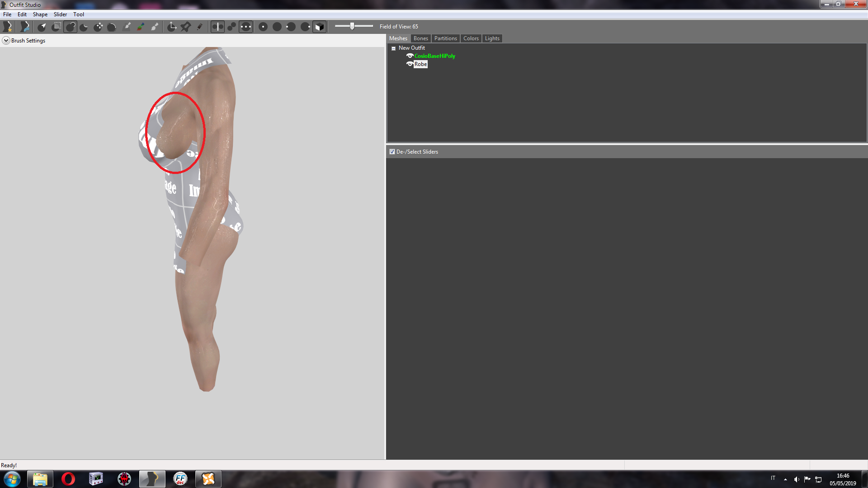The height and width of the screenshot is (488, 868).
Task: Open Opera browser from taskbar
Action: click(68, 479)
